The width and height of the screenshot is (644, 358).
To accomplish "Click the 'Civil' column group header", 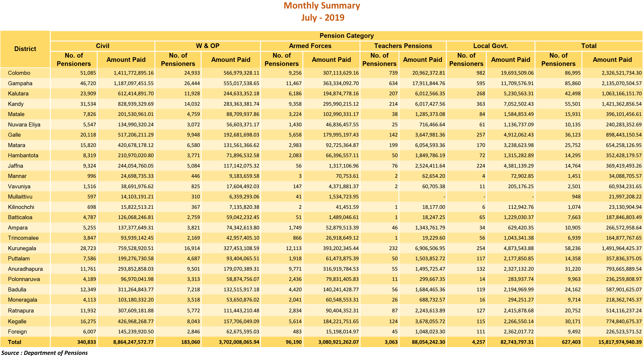I will 103,46.
